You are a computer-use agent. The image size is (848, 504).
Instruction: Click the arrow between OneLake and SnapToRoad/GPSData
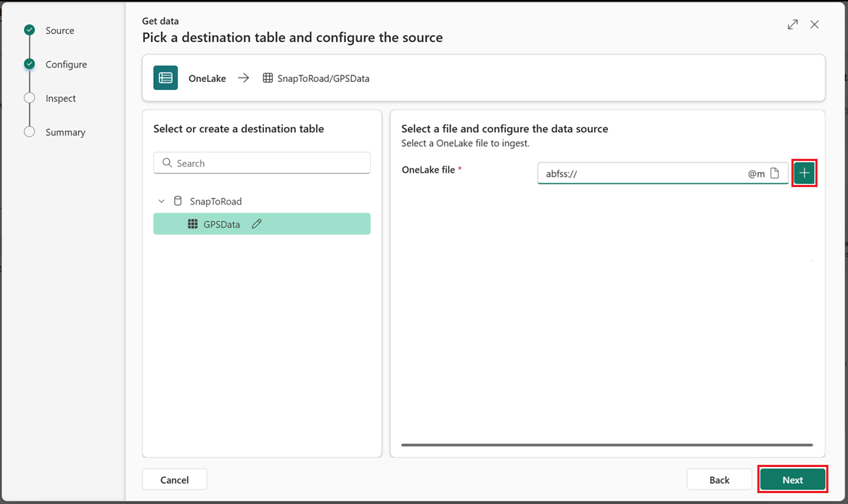click(243, 78)
